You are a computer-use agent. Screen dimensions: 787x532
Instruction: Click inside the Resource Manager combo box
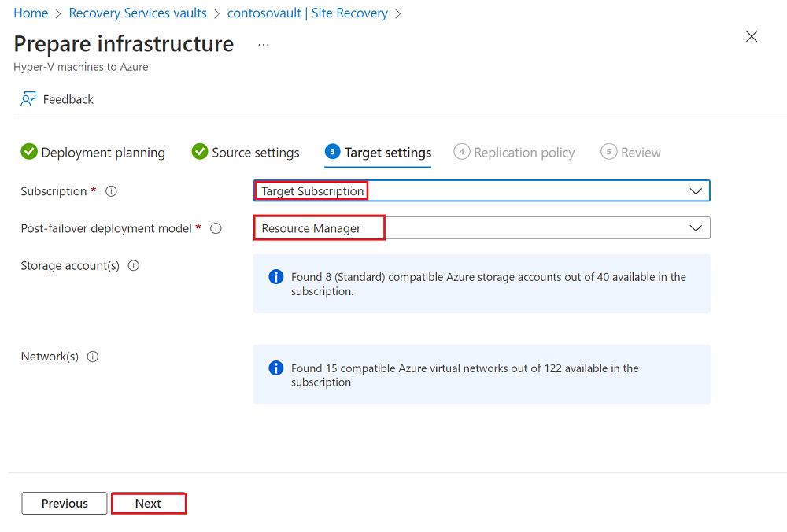pos(319,227)
